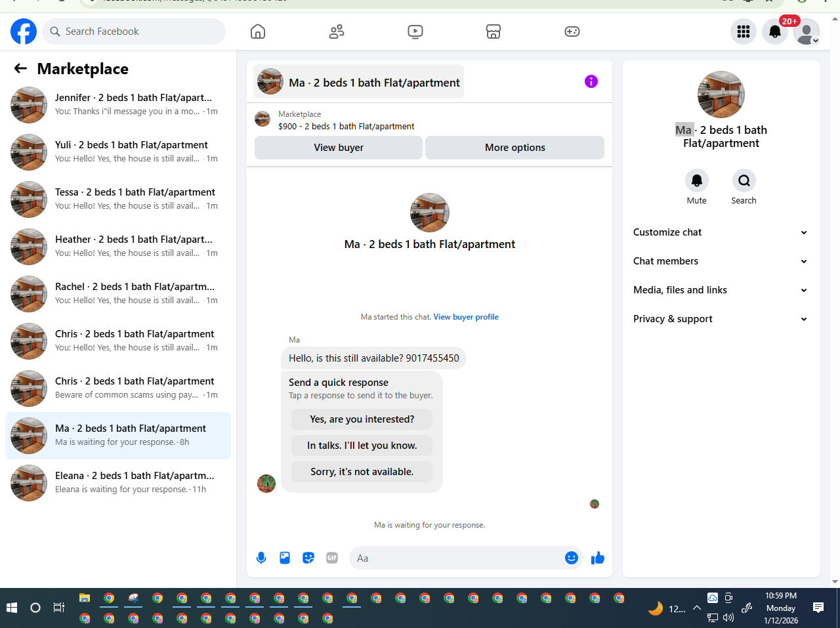Click the sender avatar beside quick responses
The height and width of the screenshot is (628, 840).
tap(266, 484)
